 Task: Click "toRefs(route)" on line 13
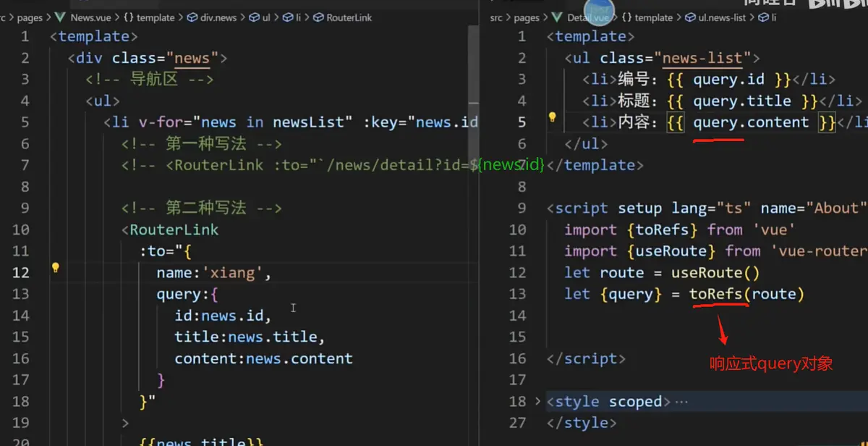coord(746,294)
